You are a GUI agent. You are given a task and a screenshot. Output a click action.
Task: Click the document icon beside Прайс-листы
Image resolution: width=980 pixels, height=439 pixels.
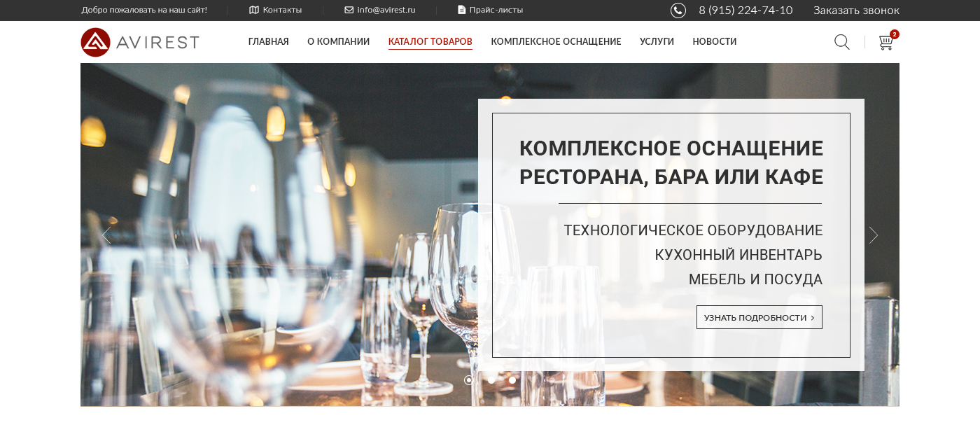(x=461, y=10)
